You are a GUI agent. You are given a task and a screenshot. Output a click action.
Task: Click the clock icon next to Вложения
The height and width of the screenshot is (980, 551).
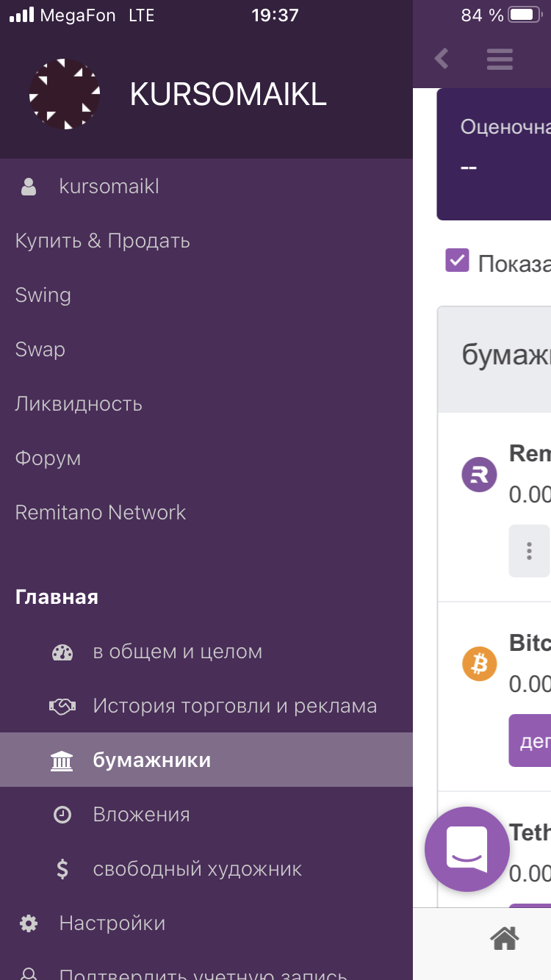click(62, 815)
